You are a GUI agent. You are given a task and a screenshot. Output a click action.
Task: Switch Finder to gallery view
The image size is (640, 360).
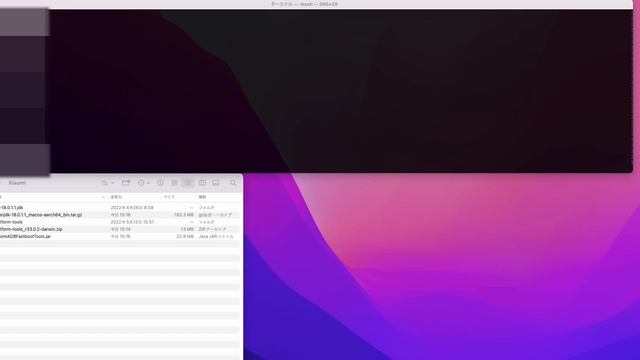click(x=216, y=183)
